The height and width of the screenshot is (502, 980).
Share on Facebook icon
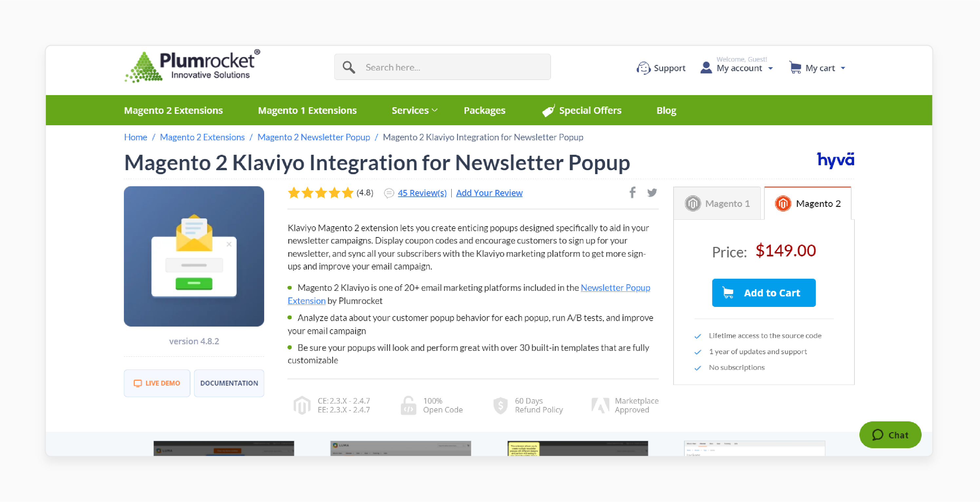[x=632, y=192]
